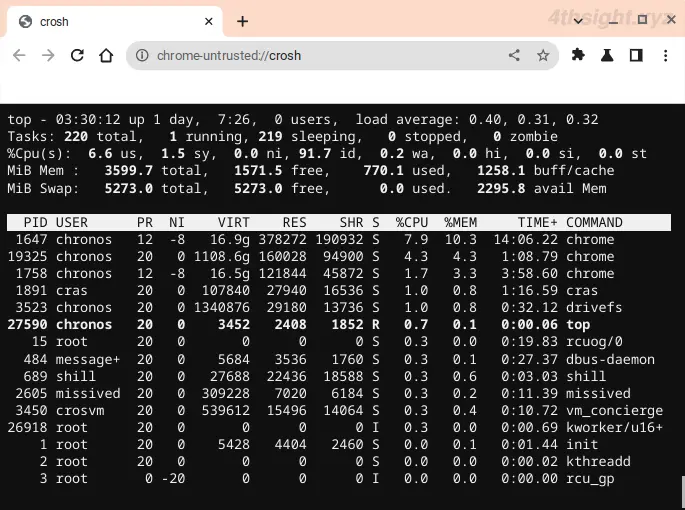Open the Chrome three-dot menu
Image resolution: width=685 pixels, height=510 pixels.
[x=665, y=56]
